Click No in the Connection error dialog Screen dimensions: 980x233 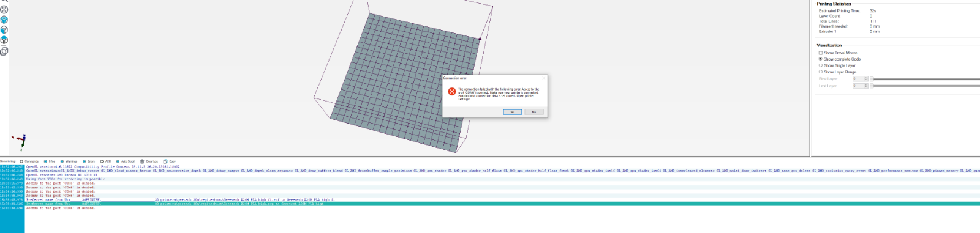click(534, 112)
